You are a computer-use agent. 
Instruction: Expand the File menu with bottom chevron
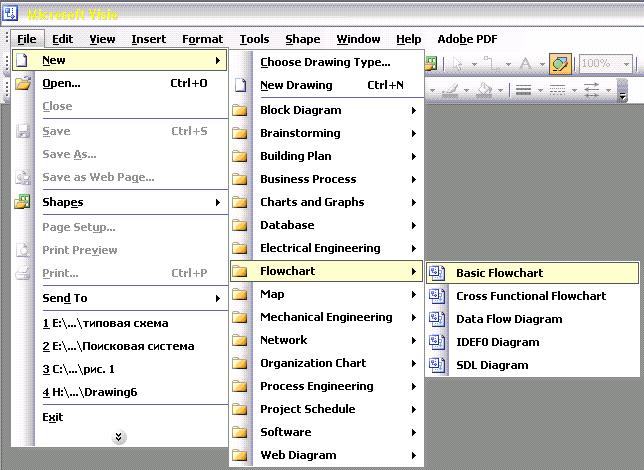click(119, 437)
